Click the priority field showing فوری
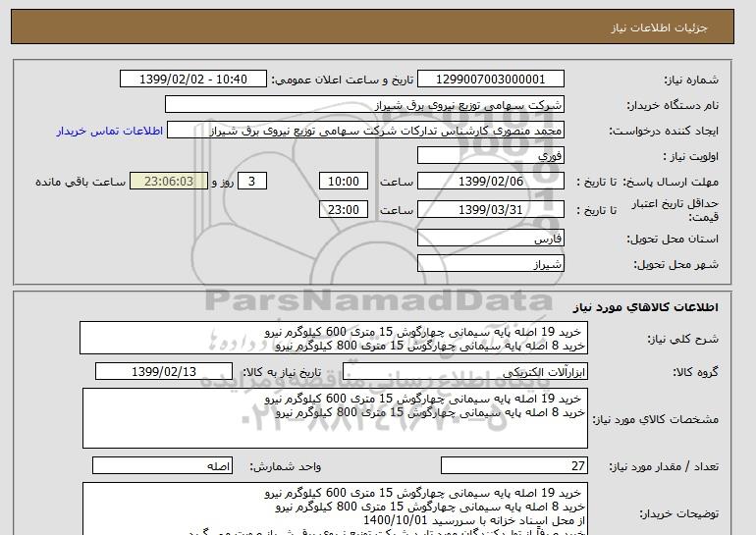The image size is (756, 535). [x=490, y=156]
